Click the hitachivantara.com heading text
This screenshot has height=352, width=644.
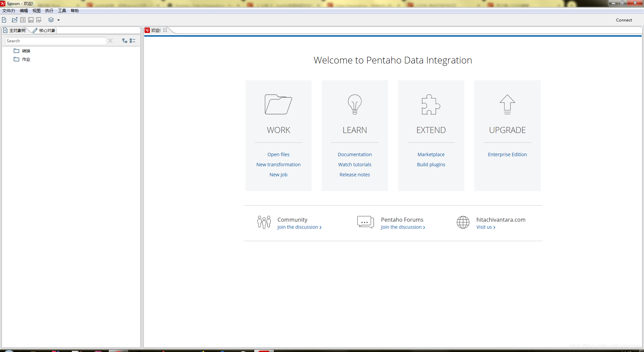click(501, 220)
